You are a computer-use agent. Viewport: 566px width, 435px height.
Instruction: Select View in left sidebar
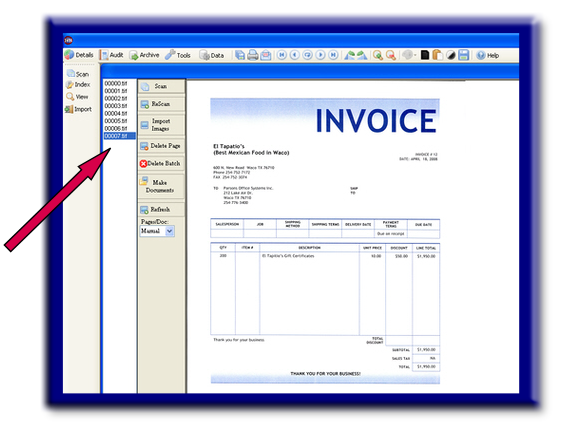pos(77,97)
